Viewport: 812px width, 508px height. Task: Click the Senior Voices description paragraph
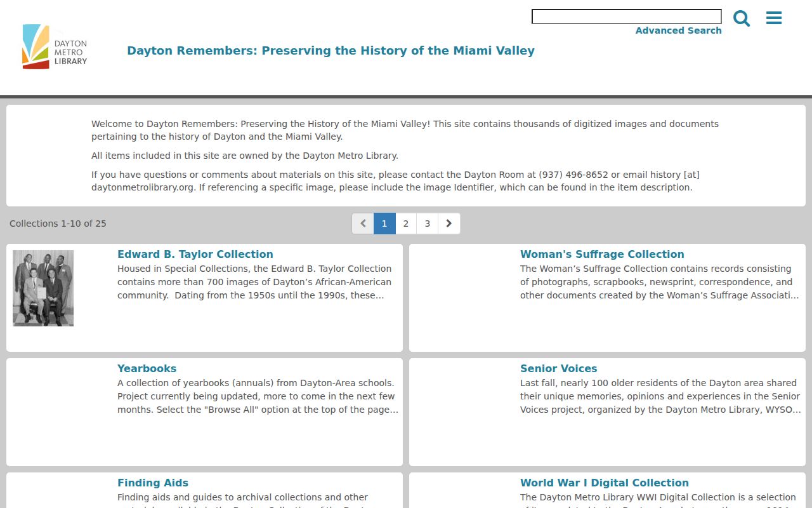coord(660,396)
